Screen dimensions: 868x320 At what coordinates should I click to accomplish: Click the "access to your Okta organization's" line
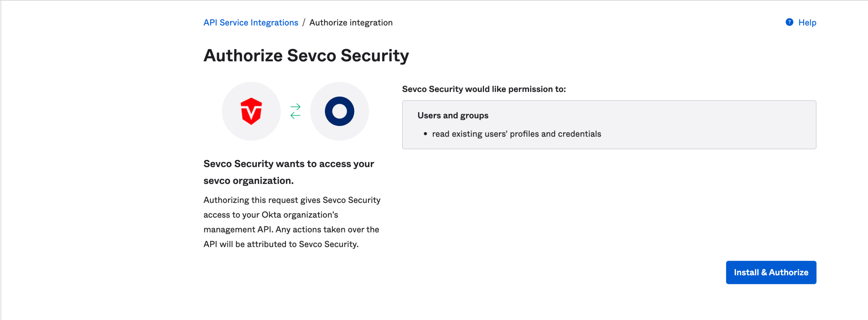[271, 215]
